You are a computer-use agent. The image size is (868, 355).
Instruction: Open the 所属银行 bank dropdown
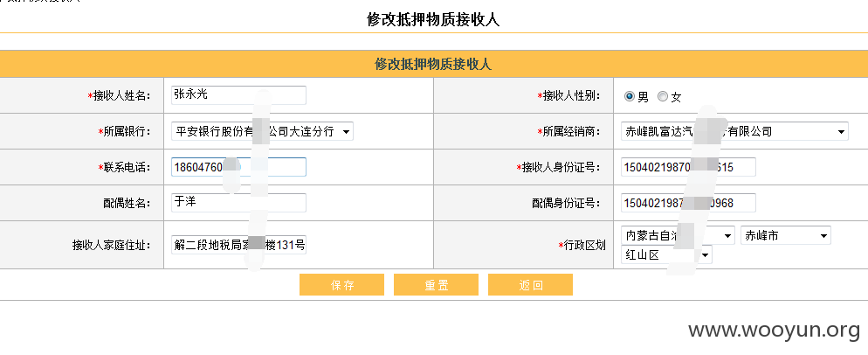coord(262,131)
